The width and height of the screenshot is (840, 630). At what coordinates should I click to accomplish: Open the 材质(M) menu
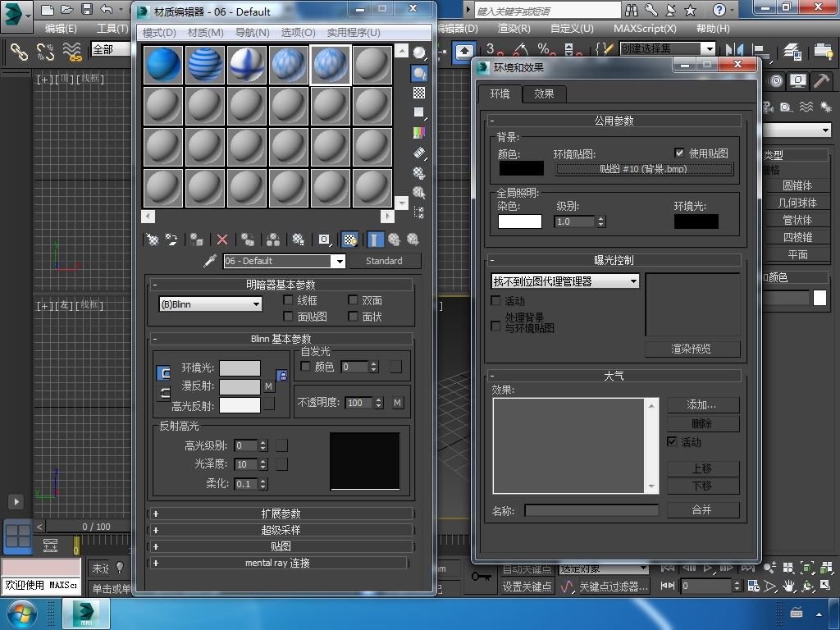206,33
